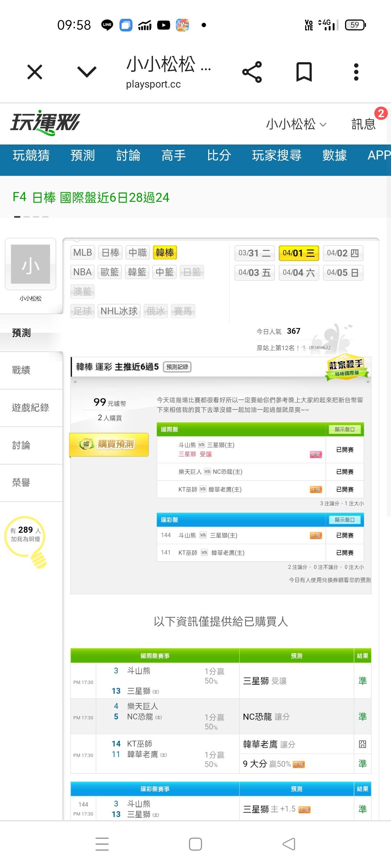Open the 預測記錄 button
Viewport: 391px width, 868px height.
tap(177, 367)
